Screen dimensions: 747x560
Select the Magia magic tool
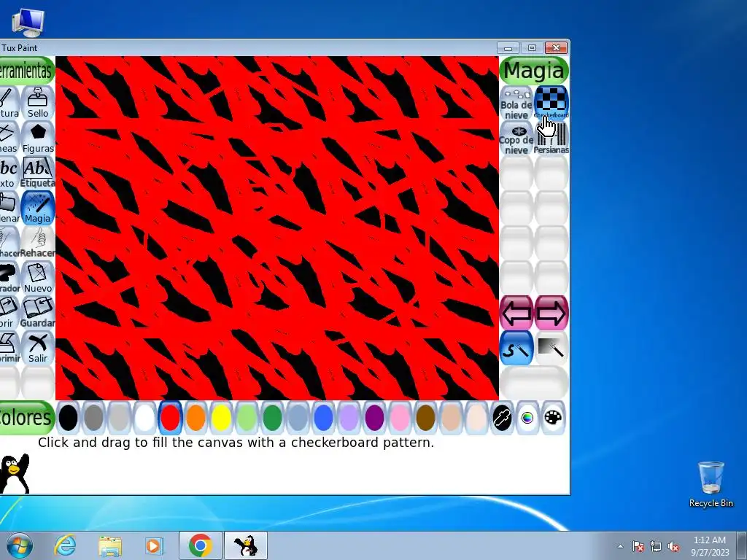[x=38, y=208]
